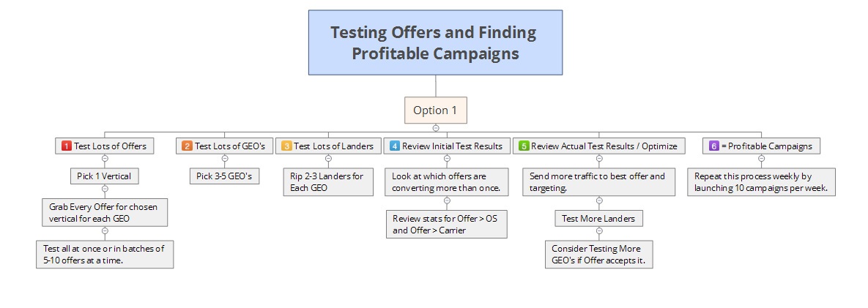Image resolution: width=868 pixels, height=308 pixels.
Task: Click the orange number 2 priority icon
Action: tap(187, 146)
